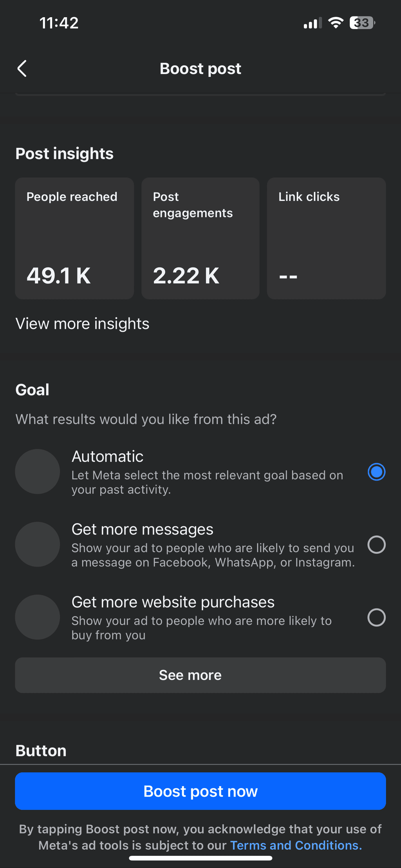Choose Get more website purchases radio button
Screen dimensions: 401x868
(376, 618)
